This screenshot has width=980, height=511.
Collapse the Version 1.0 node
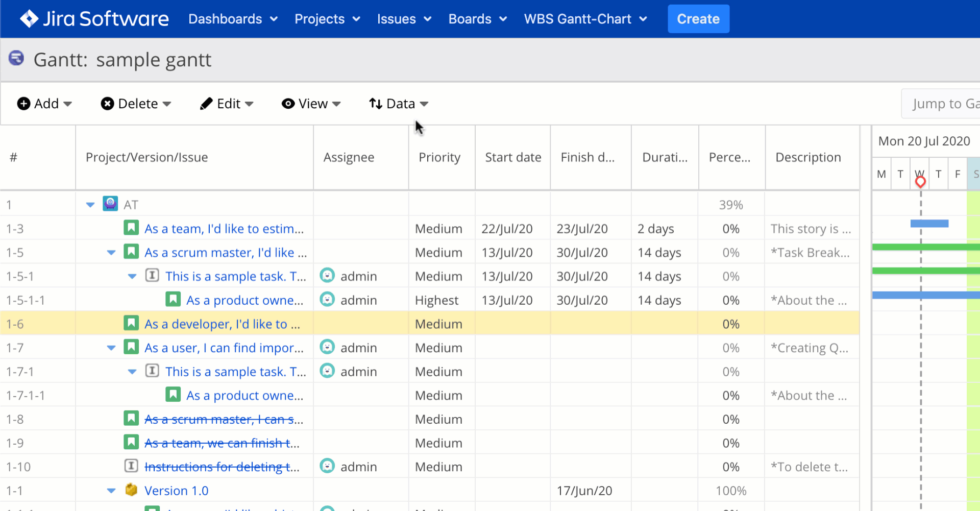(111, 491)
